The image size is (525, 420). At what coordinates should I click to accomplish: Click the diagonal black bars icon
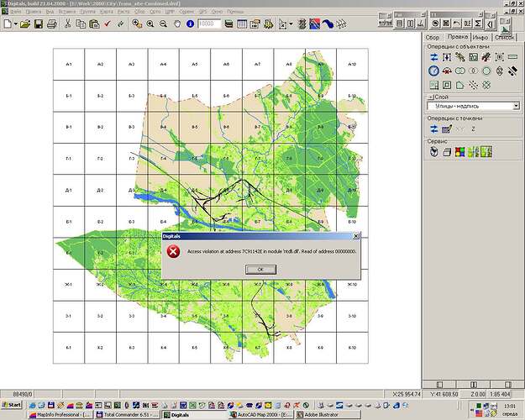512,71
